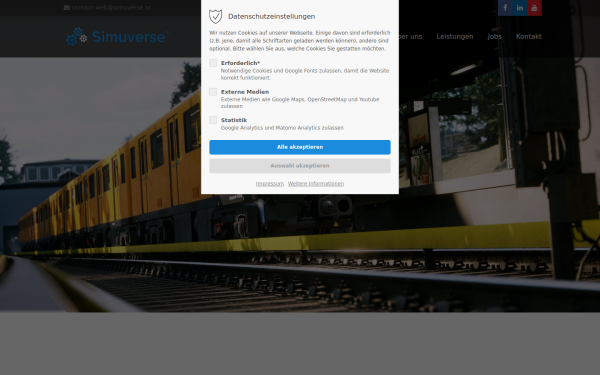Click the Auswahl akzeptieren button
Viewport: 600px width, 375px height.
point(300,166)
